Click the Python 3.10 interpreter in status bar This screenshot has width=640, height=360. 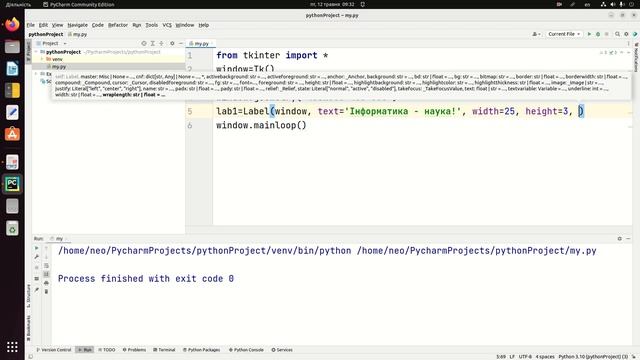(593, 357)
